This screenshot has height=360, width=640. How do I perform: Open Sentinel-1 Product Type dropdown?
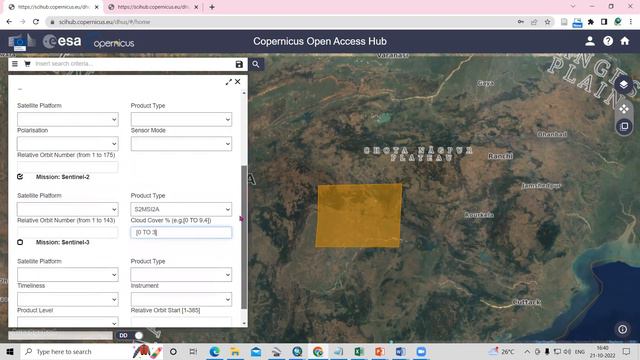pos(181,119)
